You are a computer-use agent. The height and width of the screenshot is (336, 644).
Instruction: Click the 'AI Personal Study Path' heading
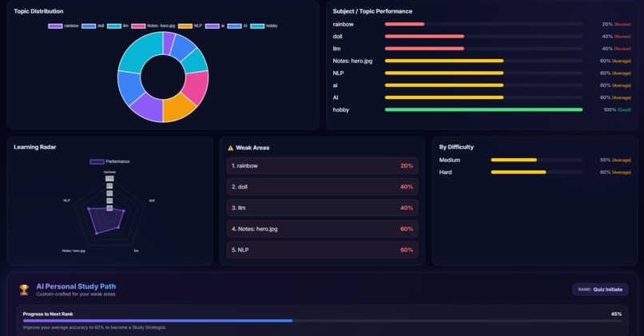click(x=76, y=287)
